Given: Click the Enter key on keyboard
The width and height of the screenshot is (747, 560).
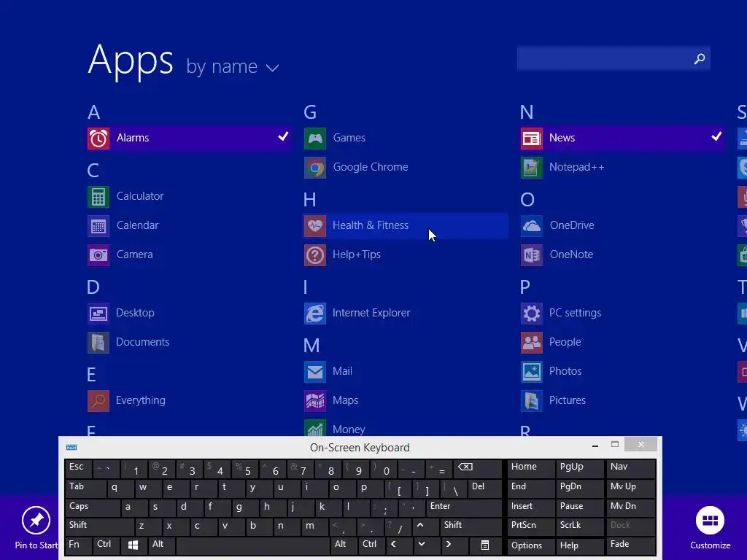Looking at the screenshot, I should (463, 507).
